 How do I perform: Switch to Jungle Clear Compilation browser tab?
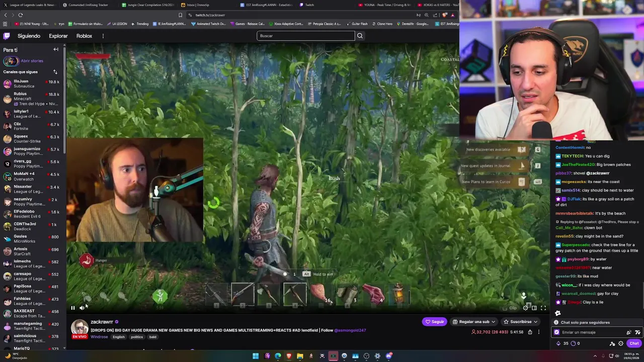148,5
